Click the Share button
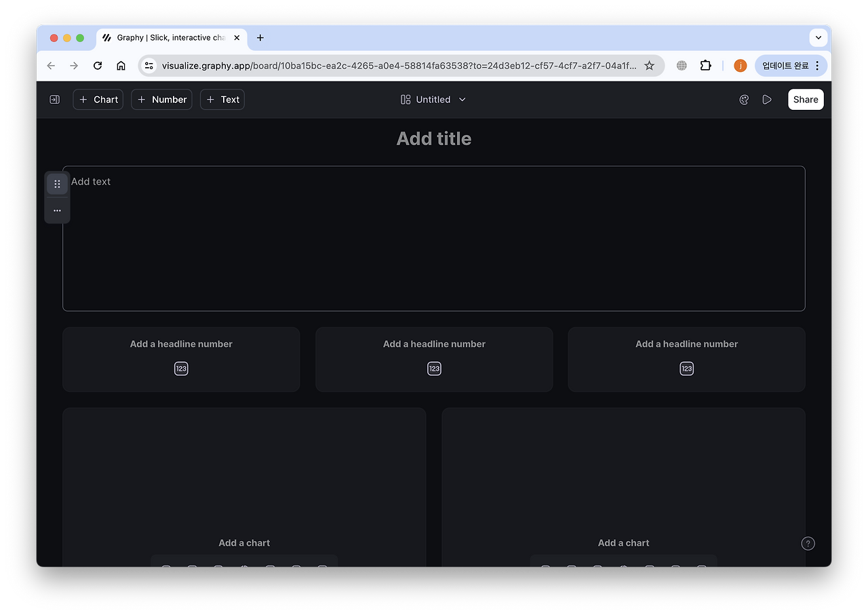This screenshot has height=615, width=868. point(806,100)
